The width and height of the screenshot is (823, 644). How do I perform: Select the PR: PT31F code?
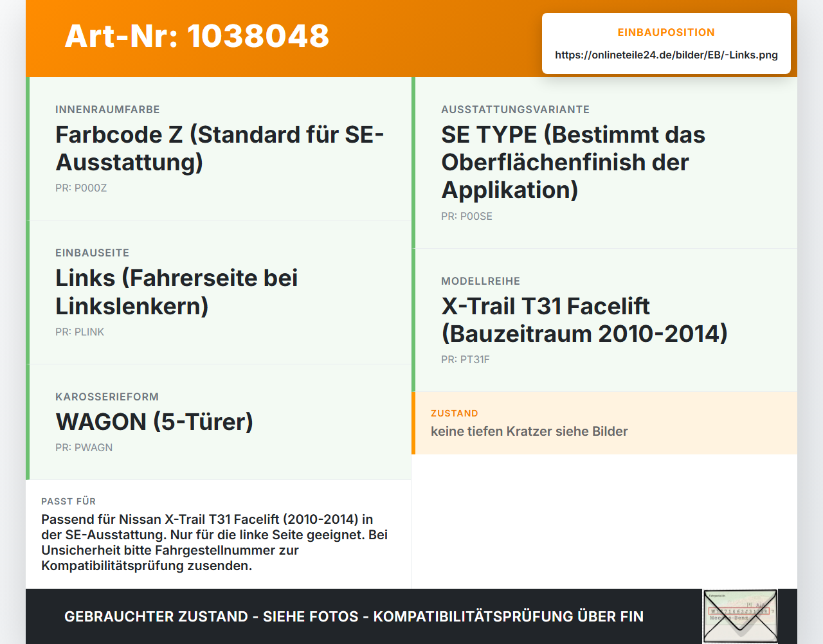[466, 360]
